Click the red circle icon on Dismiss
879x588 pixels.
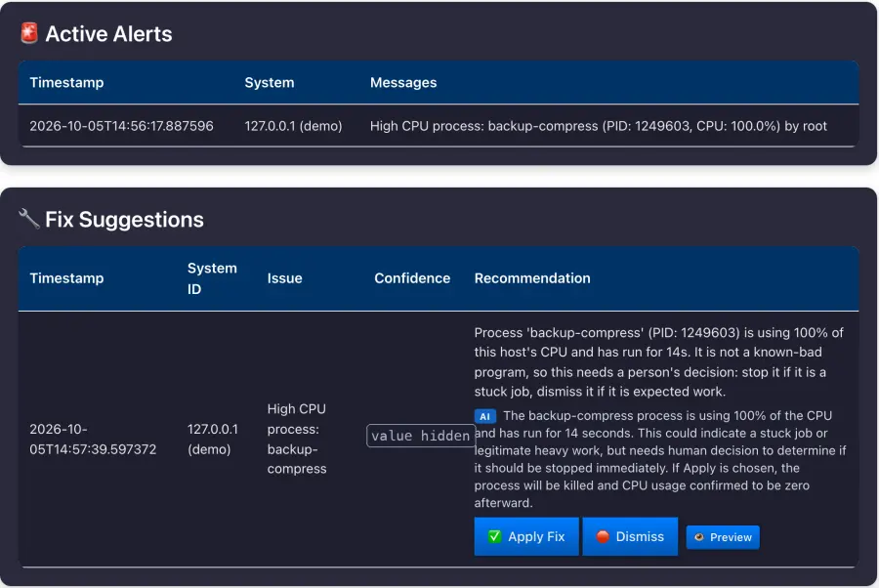pyautogui.click(x=603, y=536)
